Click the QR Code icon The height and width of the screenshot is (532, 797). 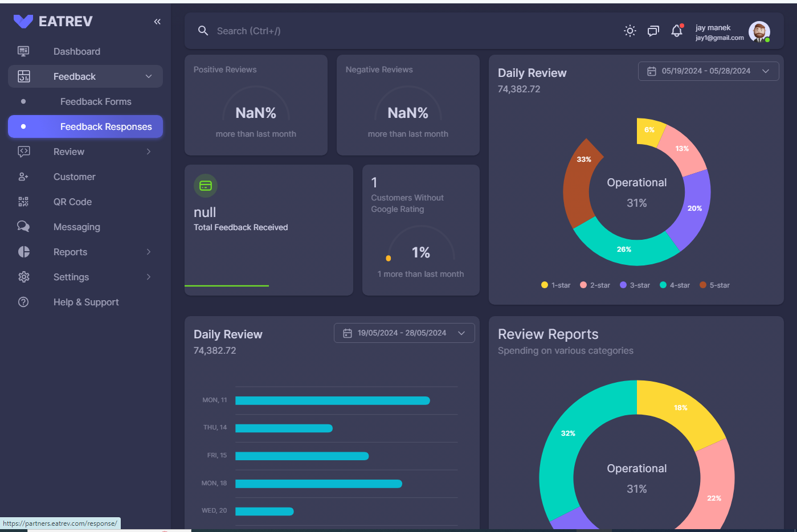pyautogui.click(x=23, y=202)
